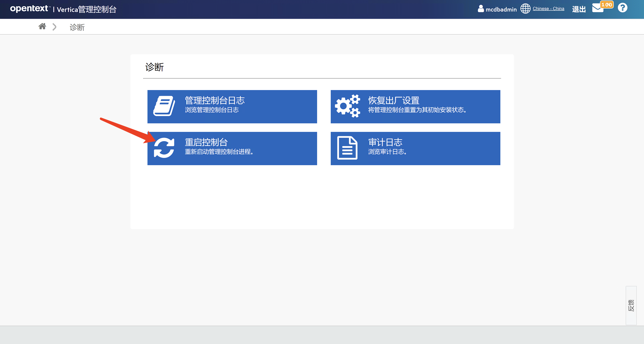Click the notification count badge

[606, 4]
